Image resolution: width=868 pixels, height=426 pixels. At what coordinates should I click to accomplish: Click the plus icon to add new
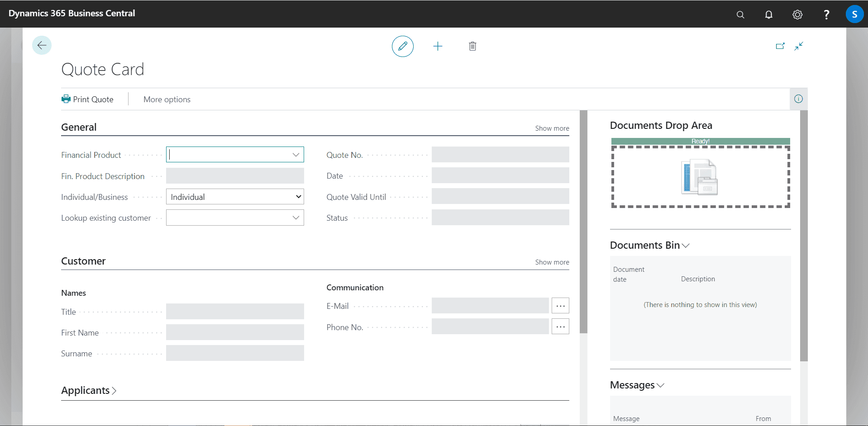pos(438,46)
